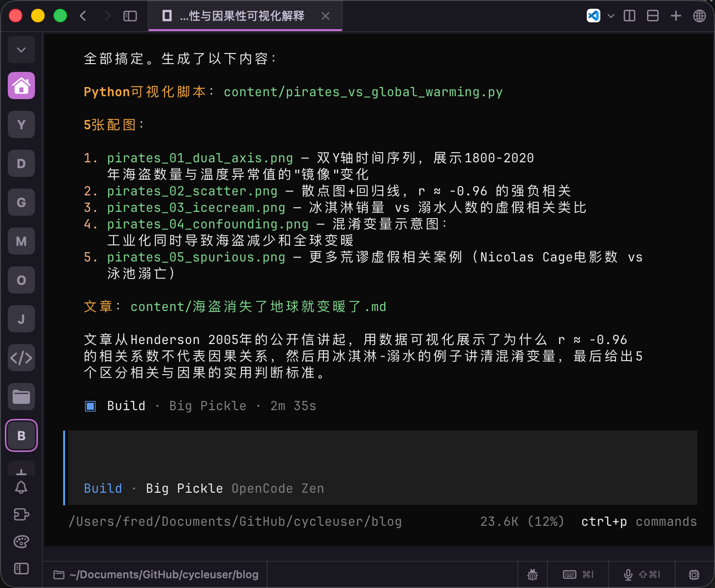Click the Build · Big Pickle · 2m 35s line

click(x=200, y=406)
